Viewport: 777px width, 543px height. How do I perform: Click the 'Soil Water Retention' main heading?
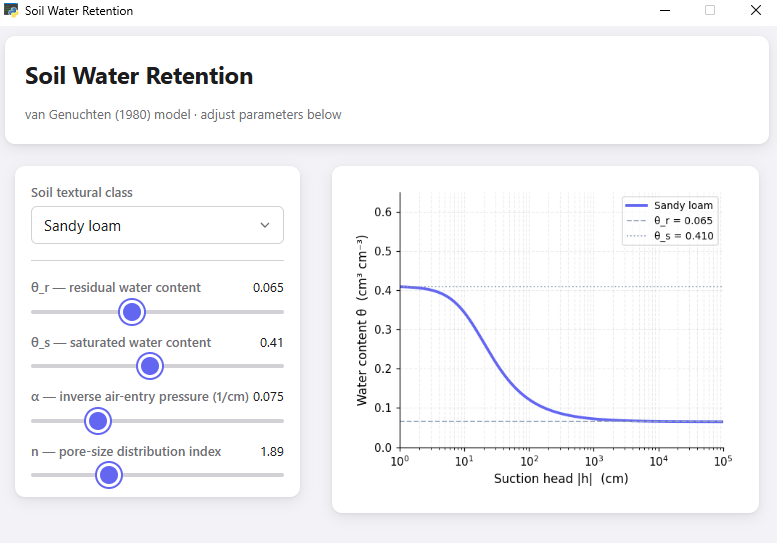coord(139,76)
